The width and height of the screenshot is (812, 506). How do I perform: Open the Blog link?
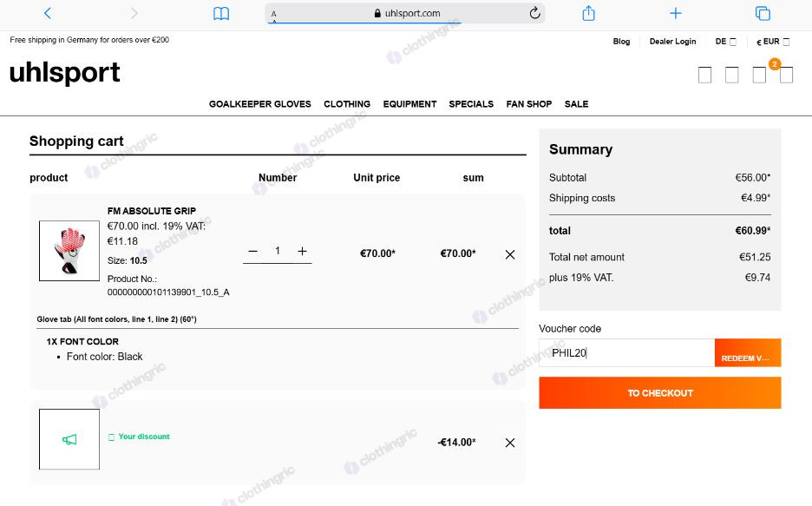(x=621, y=42)
